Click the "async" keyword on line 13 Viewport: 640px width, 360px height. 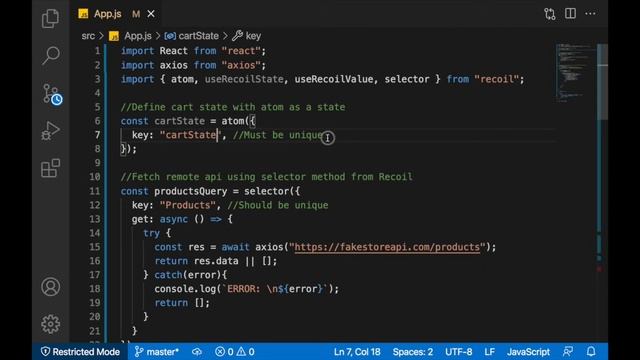173,219
